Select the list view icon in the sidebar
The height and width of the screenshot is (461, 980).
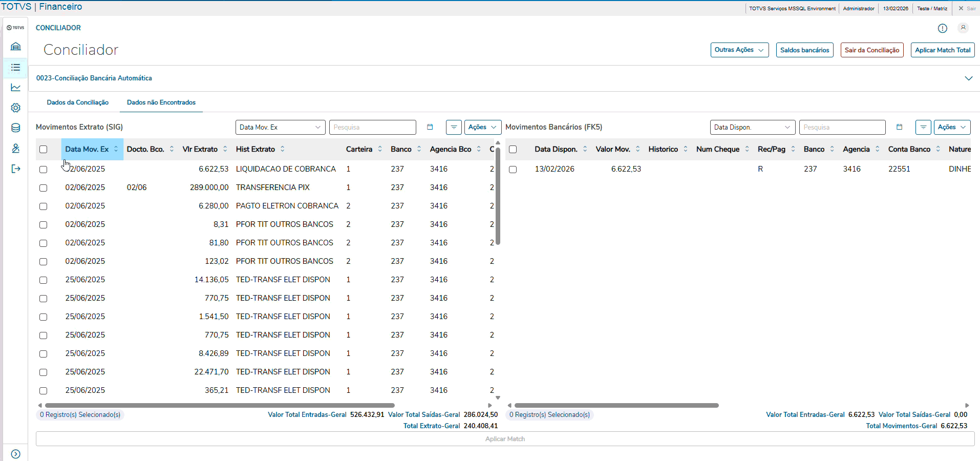[x=16, y=68]
